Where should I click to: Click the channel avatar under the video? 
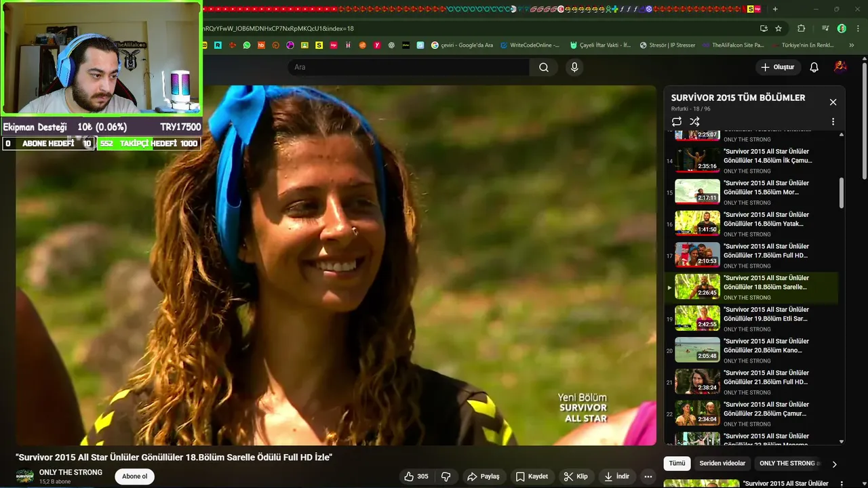click(x=25, y=476)
